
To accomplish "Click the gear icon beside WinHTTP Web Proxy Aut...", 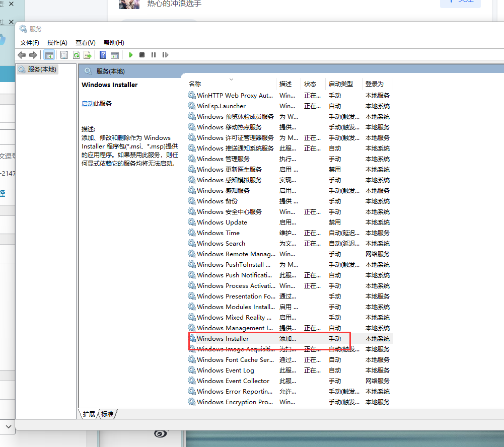I will coord(192,95).
